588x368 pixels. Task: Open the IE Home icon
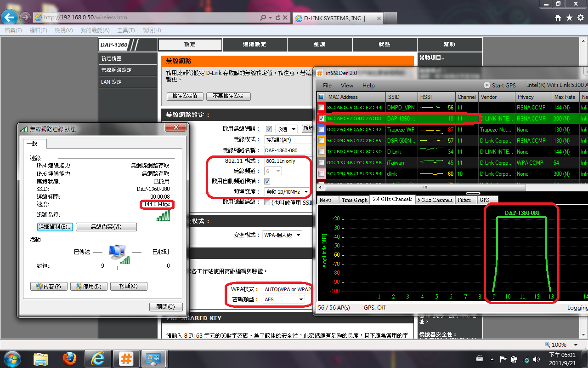[558, 17]
